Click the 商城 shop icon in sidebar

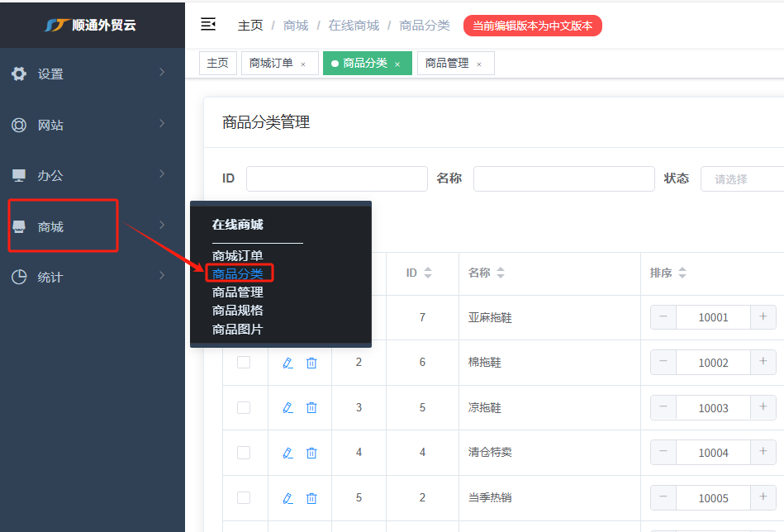19,226
